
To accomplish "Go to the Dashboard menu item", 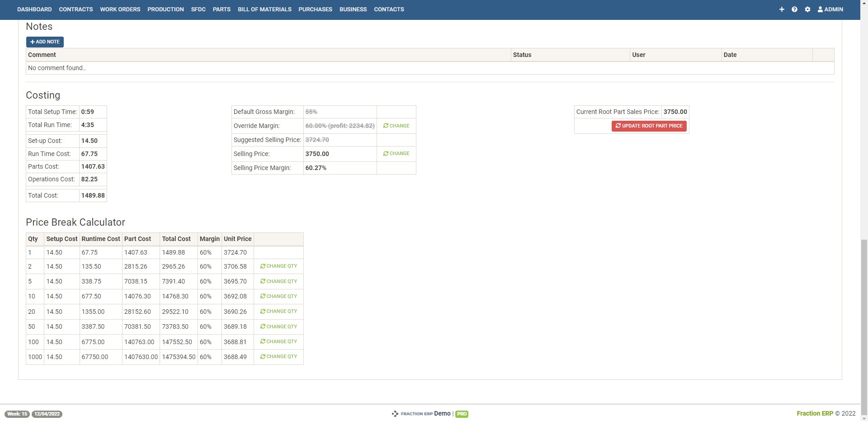I will [34, 9].
